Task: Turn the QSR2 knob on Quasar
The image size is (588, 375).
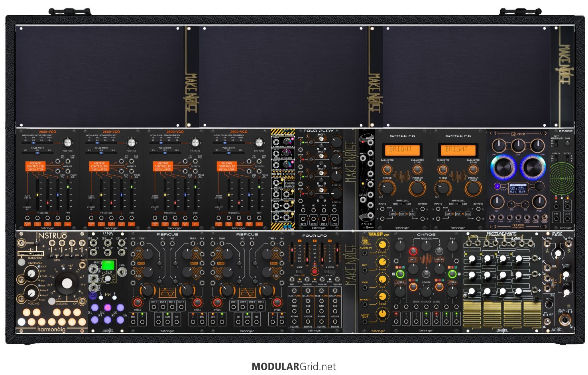Action: [x=538, y=145]
